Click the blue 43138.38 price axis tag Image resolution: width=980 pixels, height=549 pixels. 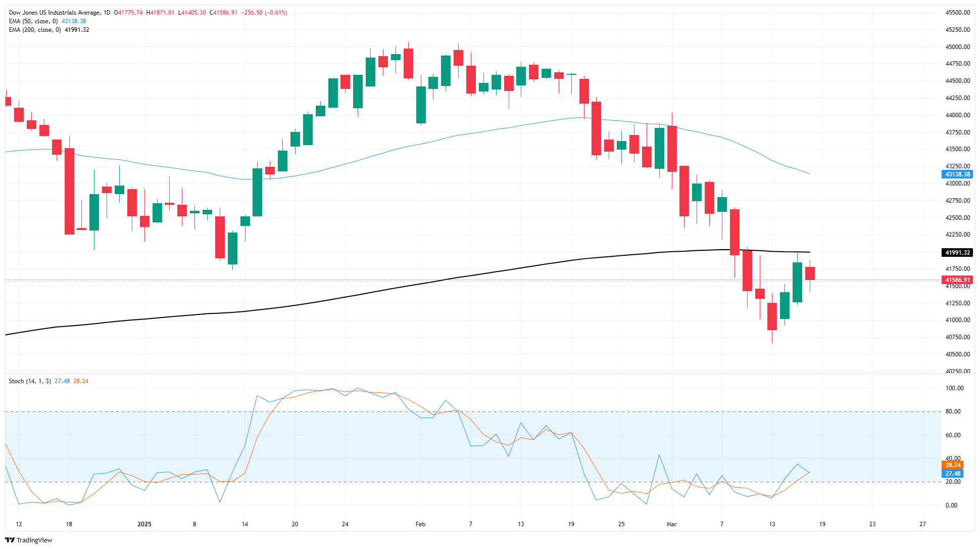[x=957, y=174]
